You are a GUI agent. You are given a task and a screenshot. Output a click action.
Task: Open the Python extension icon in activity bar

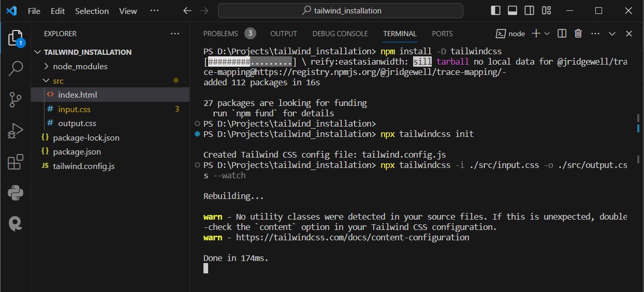[x=16, y=193]
